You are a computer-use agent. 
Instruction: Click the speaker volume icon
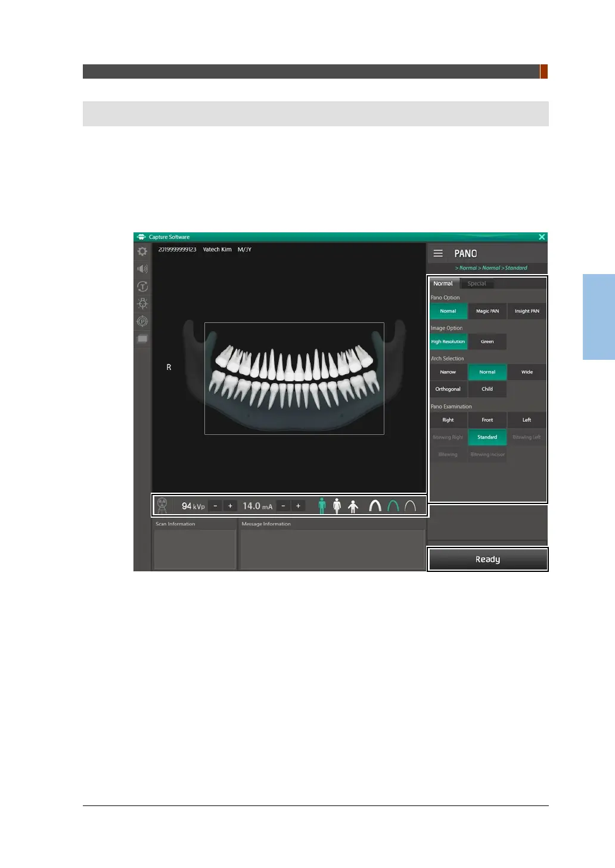[142, 269]
